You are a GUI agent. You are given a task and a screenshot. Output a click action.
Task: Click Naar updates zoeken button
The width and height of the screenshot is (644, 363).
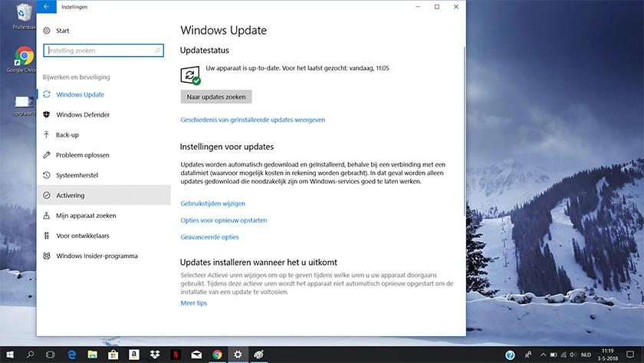[216, 97]
